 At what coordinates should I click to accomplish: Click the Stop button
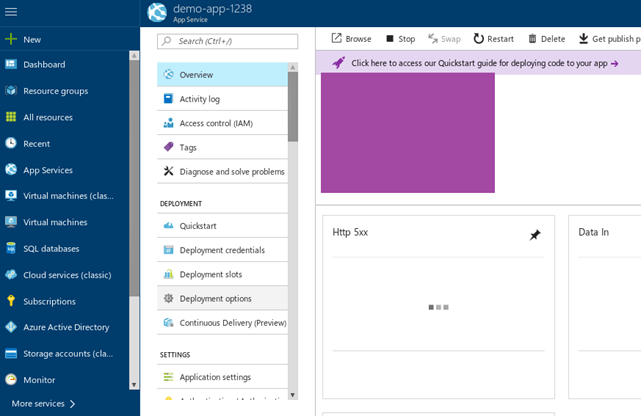pyautogui.click(x=400, y=39)
